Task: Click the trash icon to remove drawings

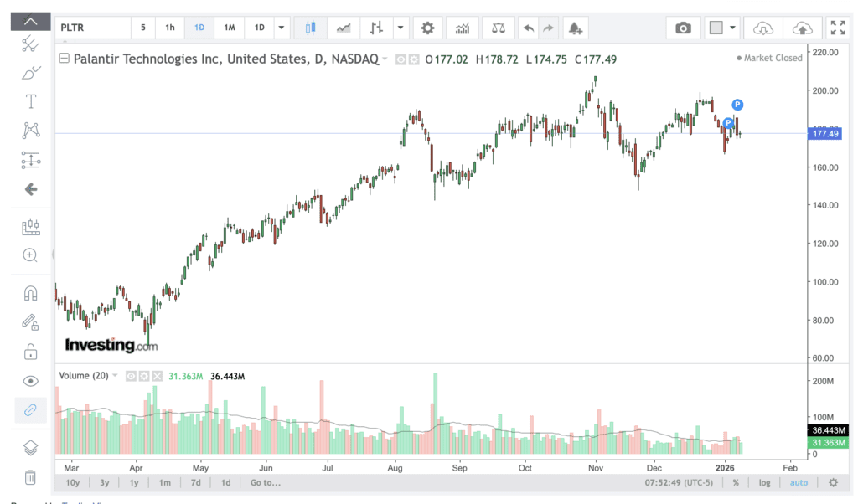Action: pos(31,477)
